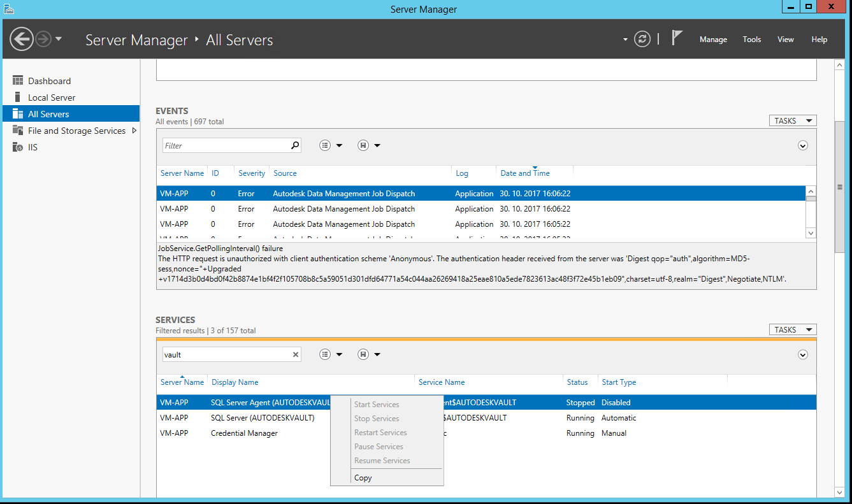Sort events by Server Name column
The image size is (852, 504).
pyautogui.click(x=182, y=173)
